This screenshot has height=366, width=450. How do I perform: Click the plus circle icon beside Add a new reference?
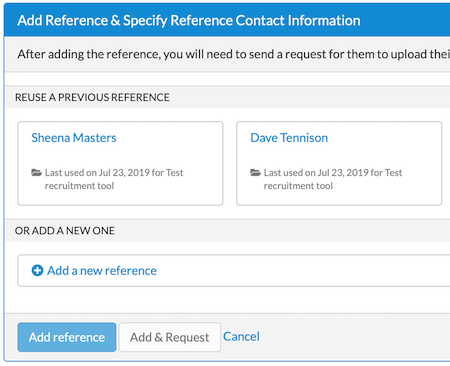pos(37,270)
